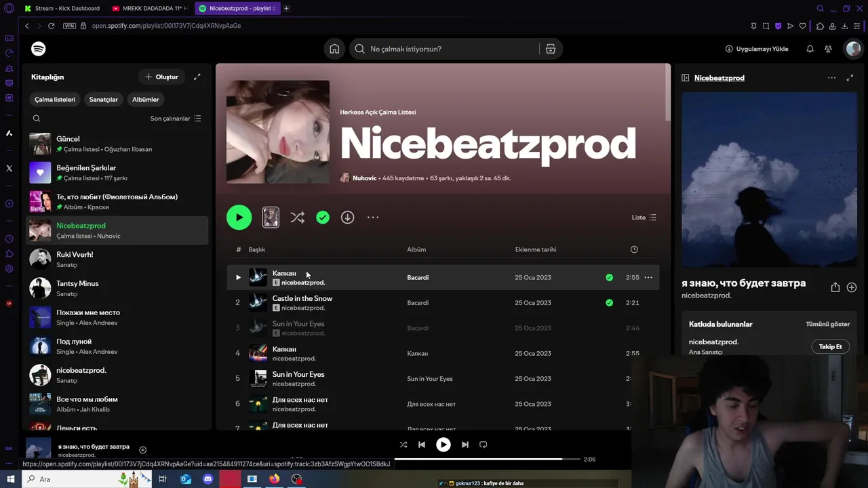Sort tracks by Albüm column
This screenshot has height=488, width=868.
416,249
